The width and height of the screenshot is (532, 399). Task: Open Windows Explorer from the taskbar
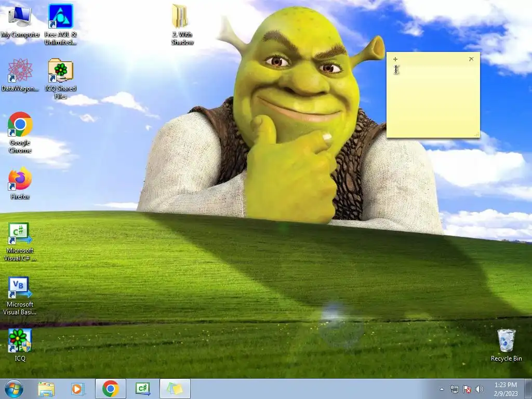46,389
